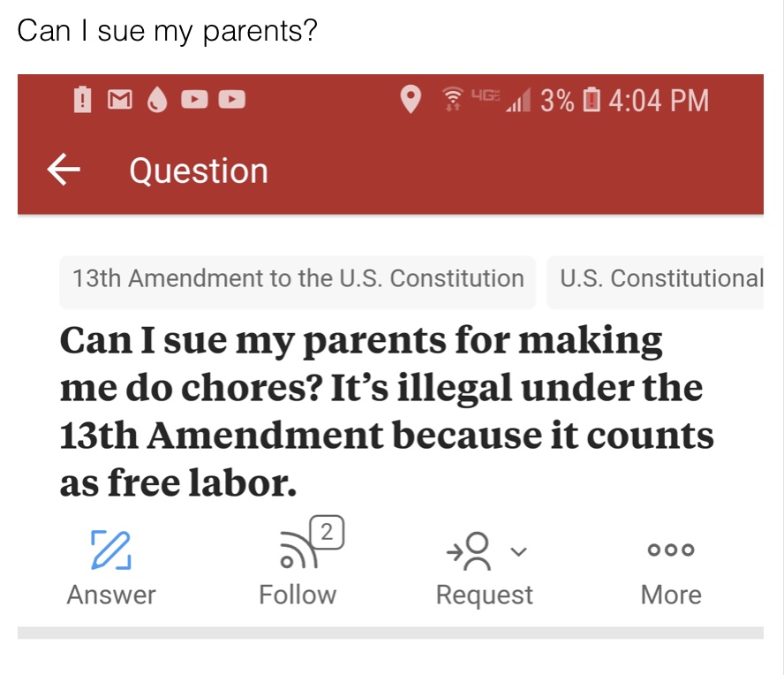
Task: Tap the water drop notification icon
Action: point(157,99)
